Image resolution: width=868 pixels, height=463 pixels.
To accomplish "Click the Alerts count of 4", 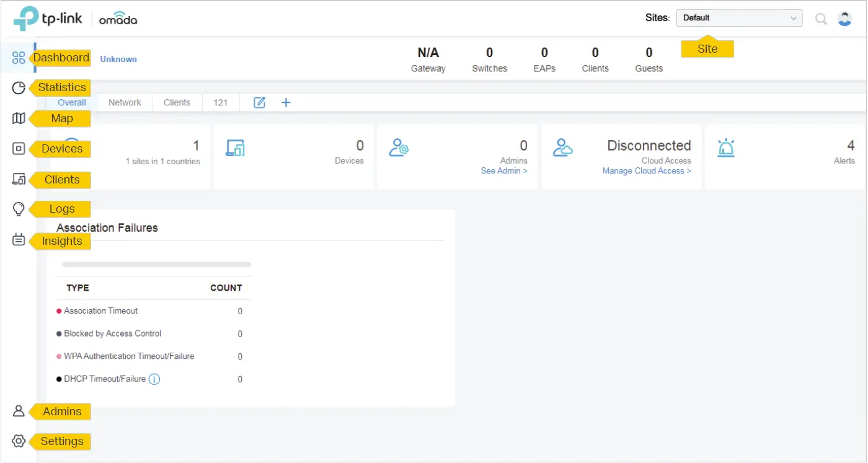I will 851,146.
